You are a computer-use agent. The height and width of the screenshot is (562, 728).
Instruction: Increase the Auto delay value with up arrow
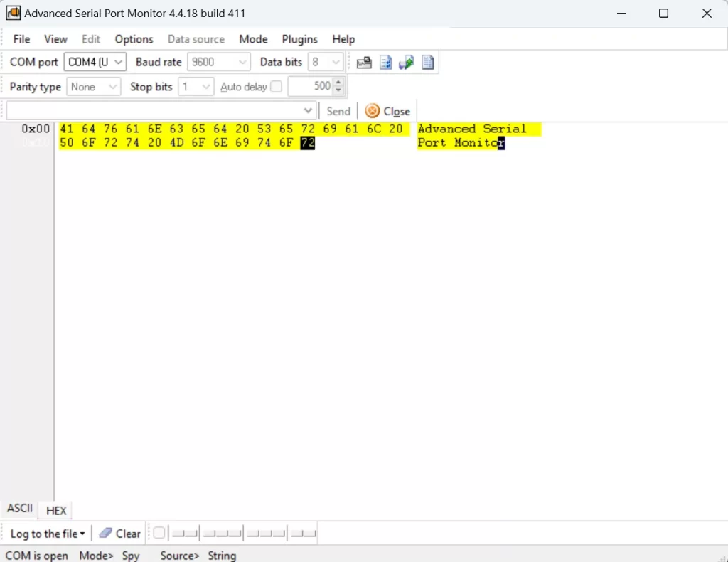pyautogui.click(x=338, y=83)
